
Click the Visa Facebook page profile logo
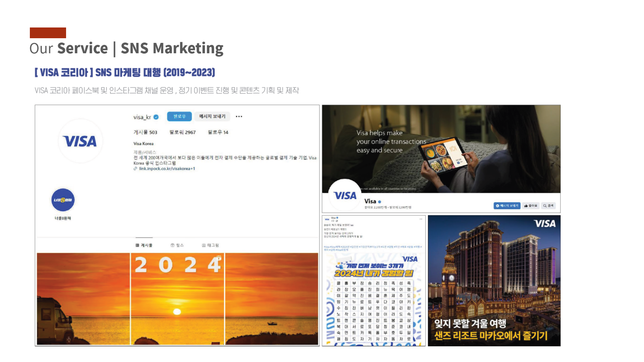point(345,196)
